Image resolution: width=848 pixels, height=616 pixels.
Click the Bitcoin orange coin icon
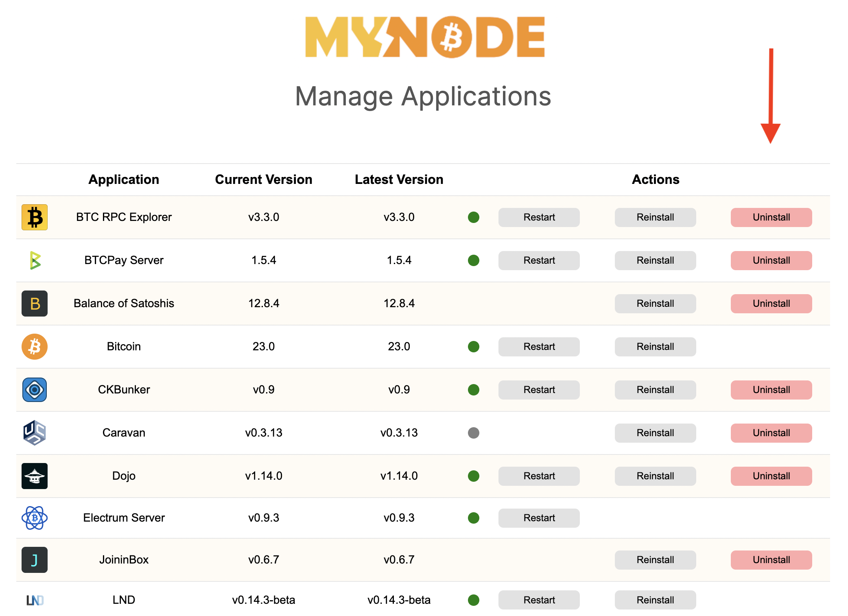35,347
